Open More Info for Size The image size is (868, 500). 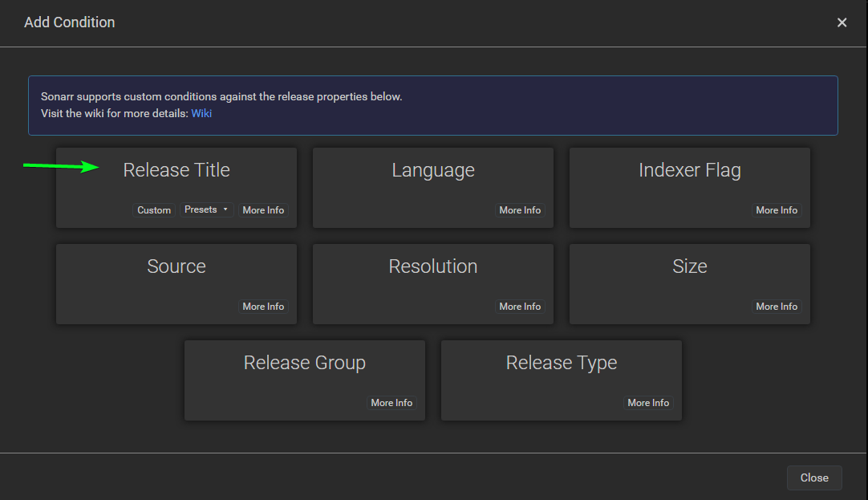(x=777, y=306)
